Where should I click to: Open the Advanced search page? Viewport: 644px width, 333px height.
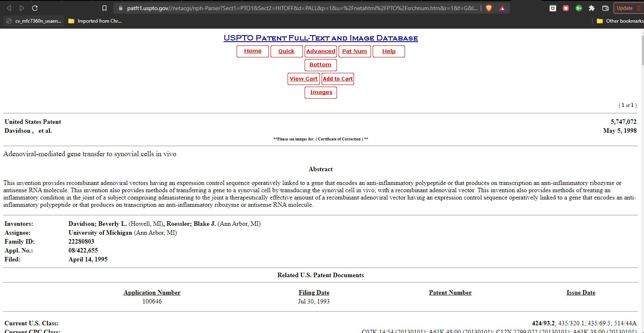[x=321, y=51]
